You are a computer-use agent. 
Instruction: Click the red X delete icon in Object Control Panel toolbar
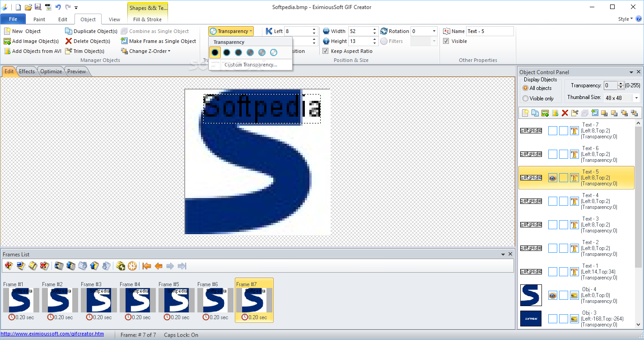pos(565,113)
